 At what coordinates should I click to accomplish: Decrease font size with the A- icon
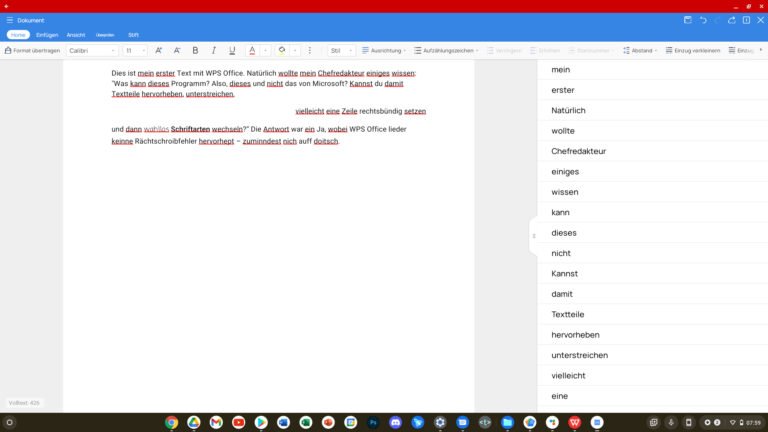click(x=177, y=50)
